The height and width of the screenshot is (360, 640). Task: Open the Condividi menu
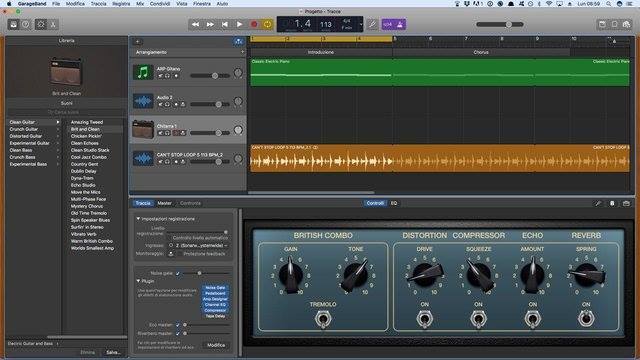160,4
